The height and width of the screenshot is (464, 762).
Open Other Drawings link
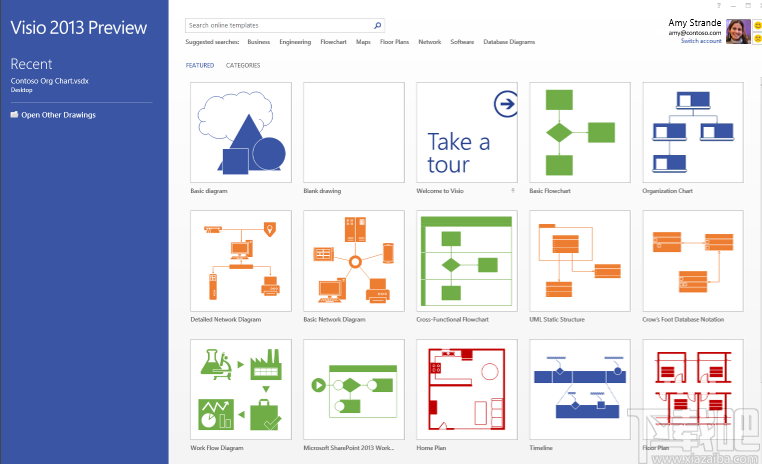point(58,115)
